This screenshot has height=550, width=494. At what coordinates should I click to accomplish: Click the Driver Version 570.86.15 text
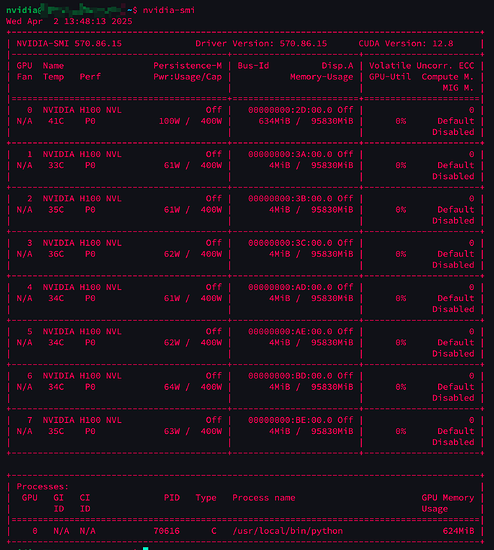[x=261, y=43]
